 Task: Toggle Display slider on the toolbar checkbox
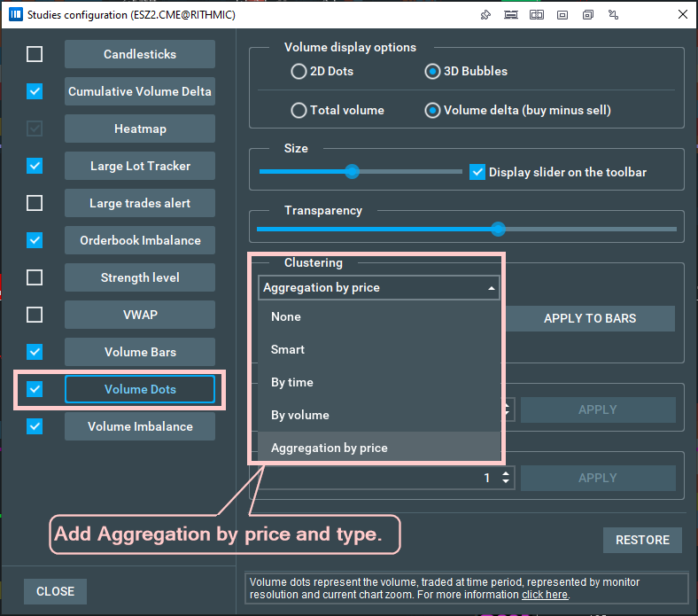click(x=477, y=172)
